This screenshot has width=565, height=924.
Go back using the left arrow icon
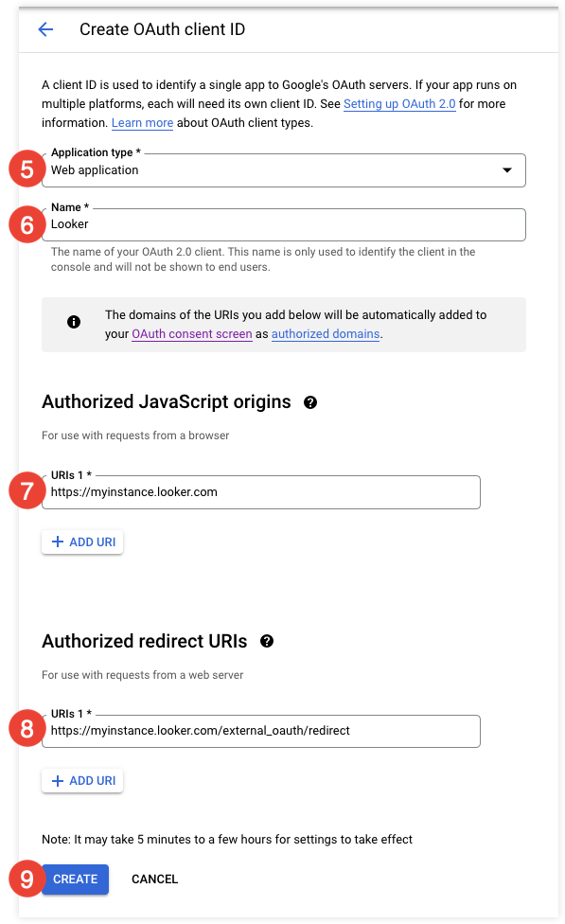click(x=45, y=28)
